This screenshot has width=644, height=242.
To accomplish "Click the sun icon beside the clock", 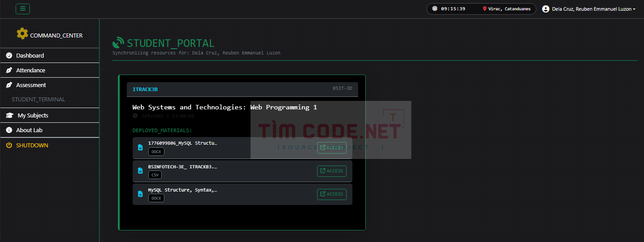I will pos(435,9).
